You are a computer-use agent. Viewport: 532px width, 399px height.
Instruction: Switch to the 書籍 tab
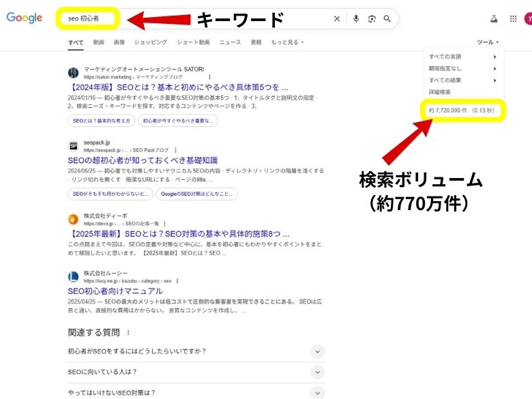[256, 42]
